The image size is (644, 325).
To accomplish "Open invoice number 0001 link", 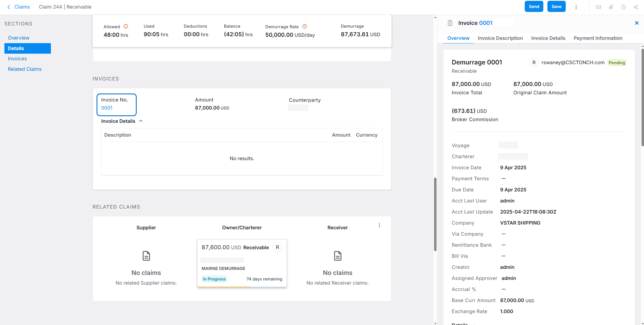I will (107, 108).
